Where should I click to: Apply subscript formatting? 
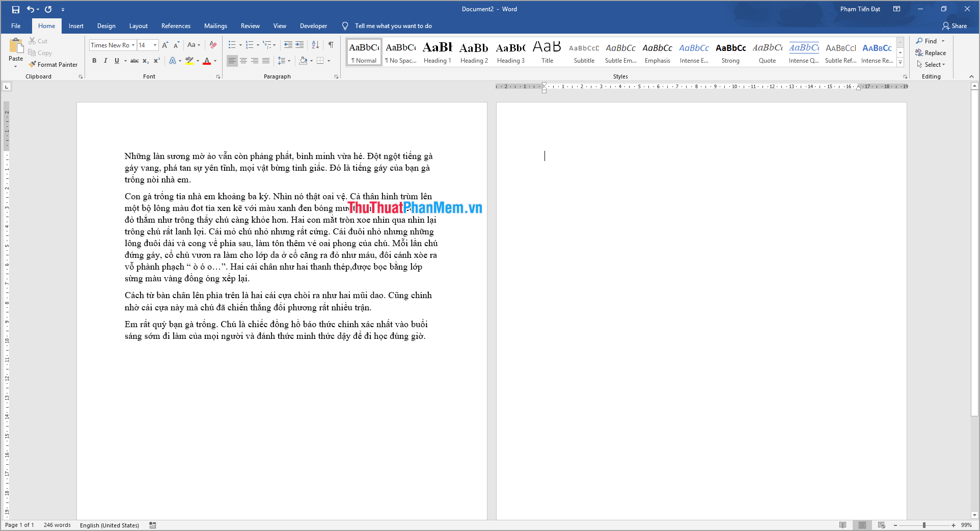click(146, 61)
